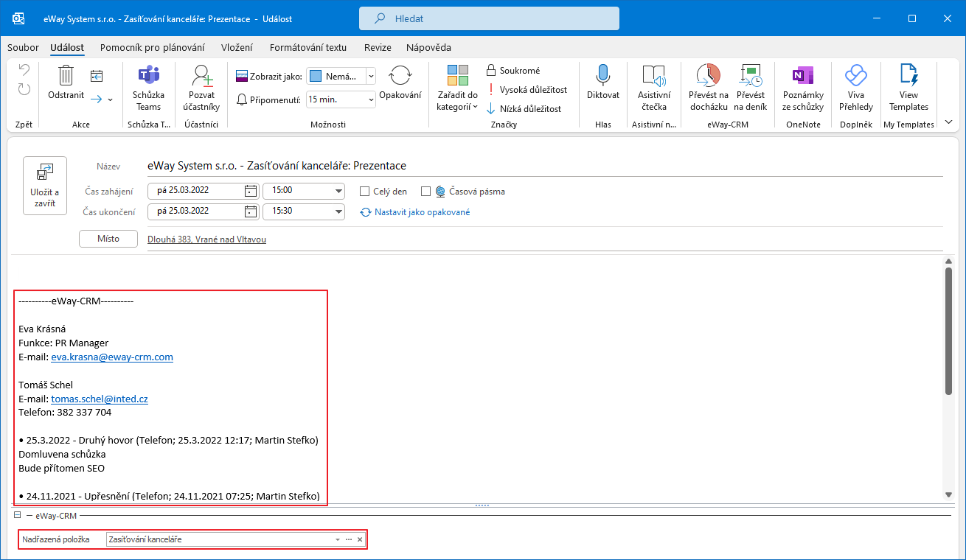
Task: Select Událost ribbon tab
Action: [67, 47]
